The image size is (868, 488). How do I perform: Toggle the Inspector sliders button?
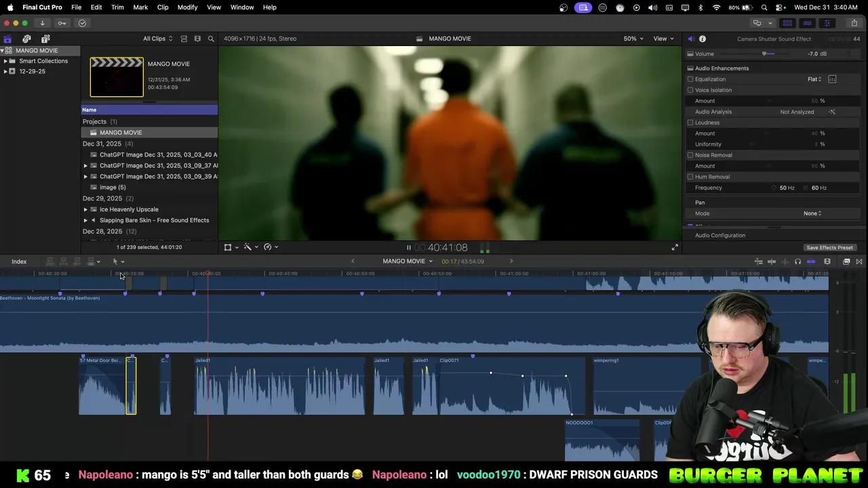click(827, 23)
